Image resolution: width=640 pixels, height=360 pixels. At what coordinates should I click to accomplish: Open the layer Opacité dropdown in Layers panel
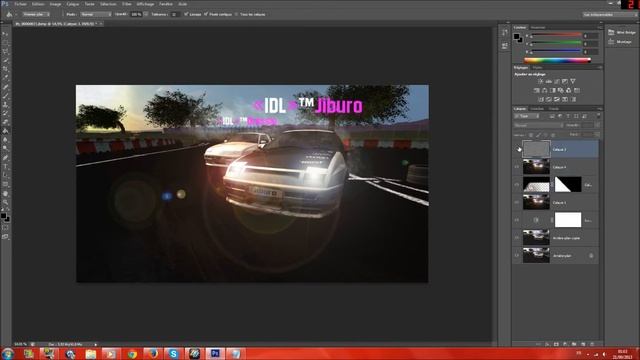[x=598, y=125]
